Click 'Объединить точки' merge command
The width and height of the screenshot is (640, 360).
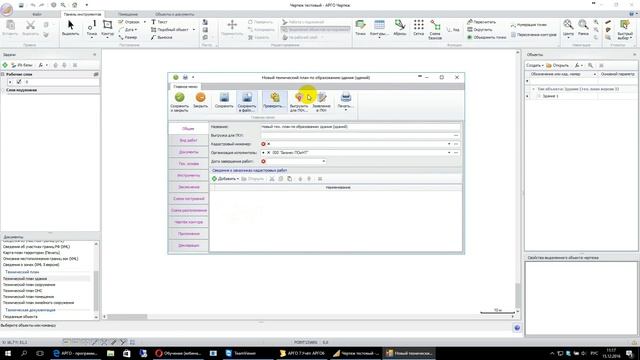pyautogui.click(x=487, y=37)
